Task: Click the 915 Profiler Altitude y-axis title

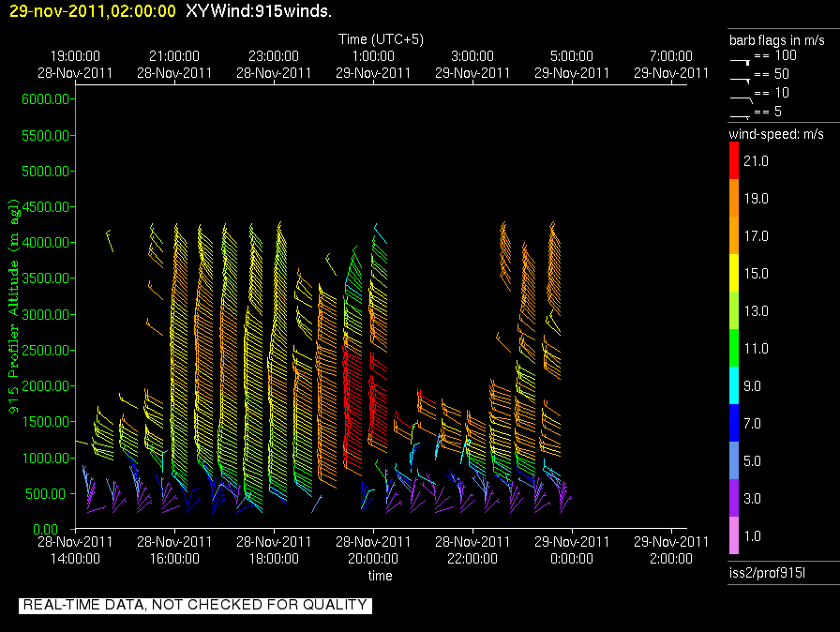Action: click(14, 307)
